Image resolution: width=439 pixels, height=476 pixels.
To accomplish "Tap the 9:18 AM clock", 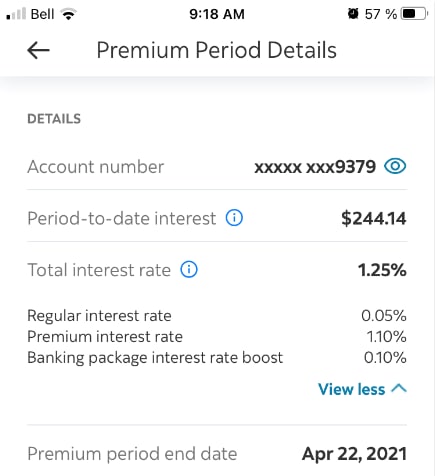I will tap(217, 14).
